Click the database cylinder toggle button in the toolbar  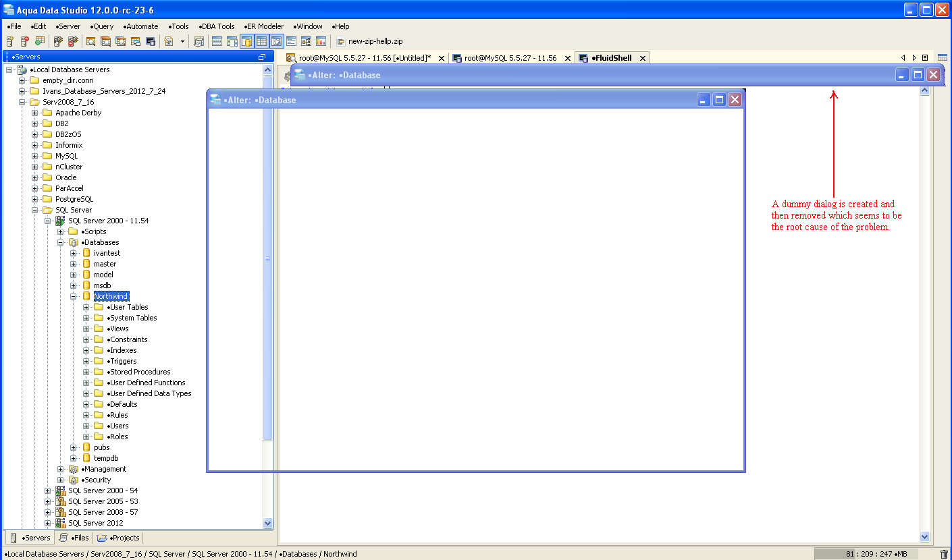click(246, 41)
